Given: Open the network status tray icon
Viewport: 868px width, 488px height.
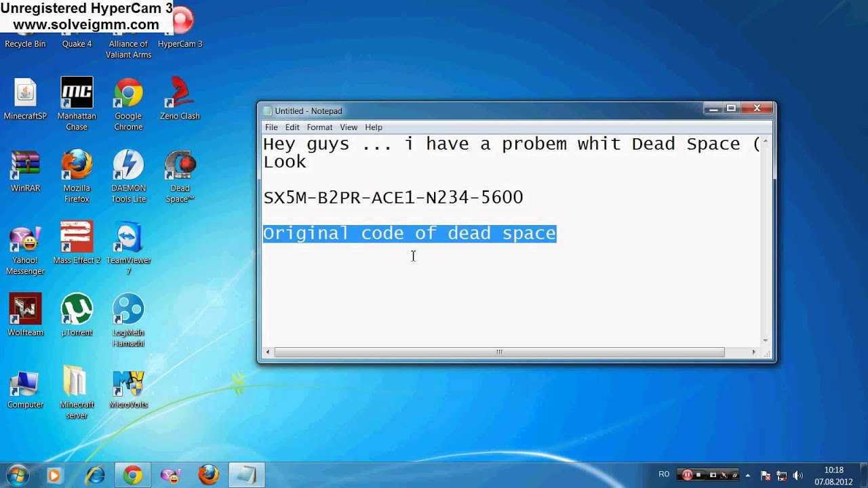Looking at the screenshot, I should tap(782, 475).
